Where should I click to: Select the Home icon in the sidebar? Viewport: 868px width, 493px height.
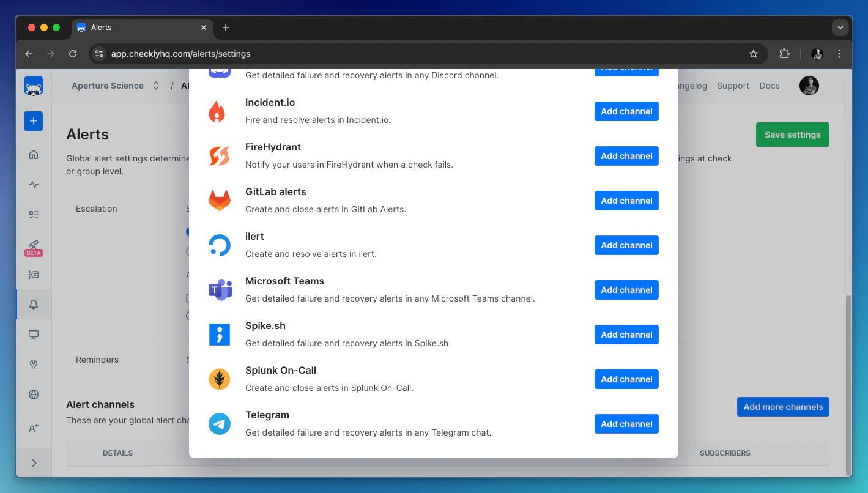tap(33, 154)
